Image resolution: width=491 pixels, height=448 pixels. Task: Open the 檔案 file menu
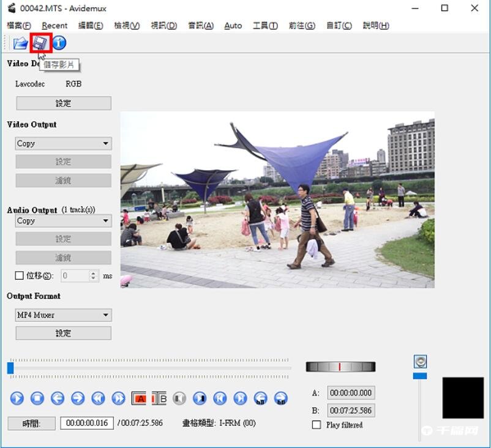[18, 26]
